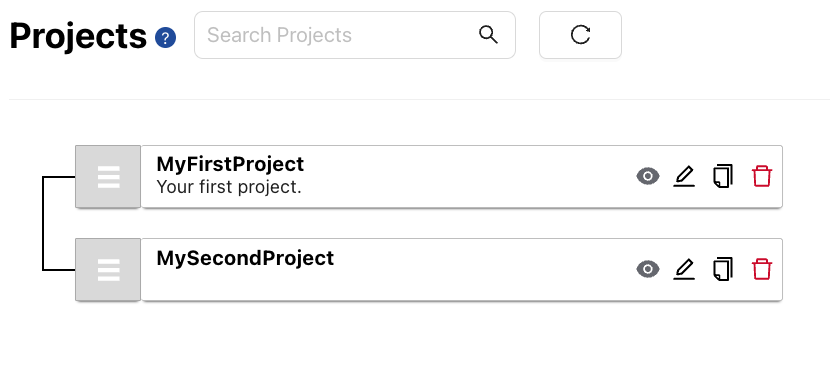
Task: Duplicate MySecondProject using the copy icon
Action: [723, 269]
